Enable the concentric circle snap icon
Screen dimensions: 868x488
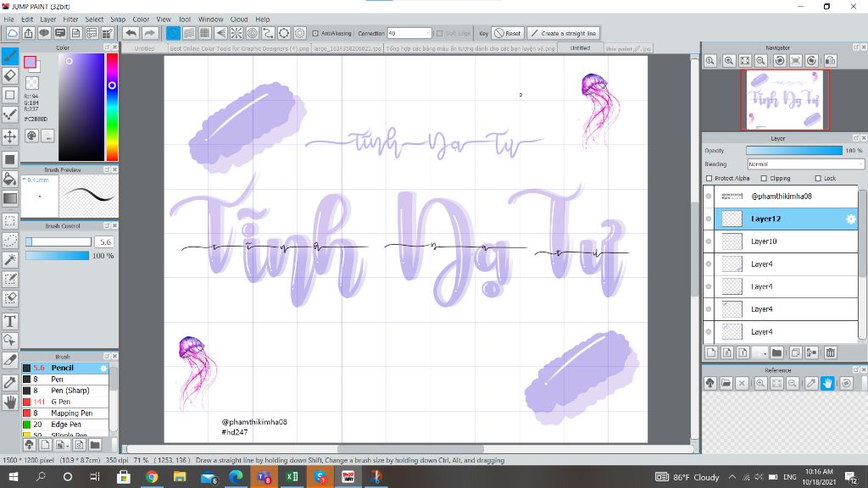pyautogui.click(x=253, y=33)
